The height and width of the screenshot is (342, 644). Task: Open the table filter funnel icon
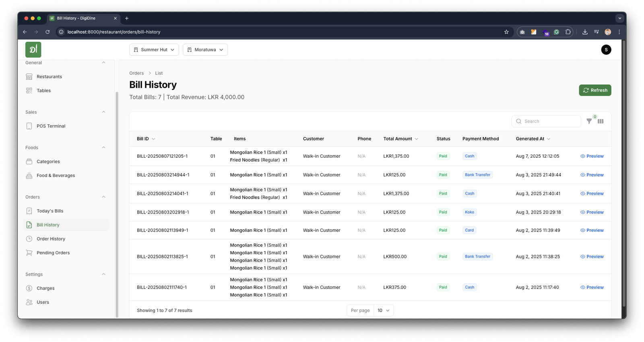coord(589,121)
